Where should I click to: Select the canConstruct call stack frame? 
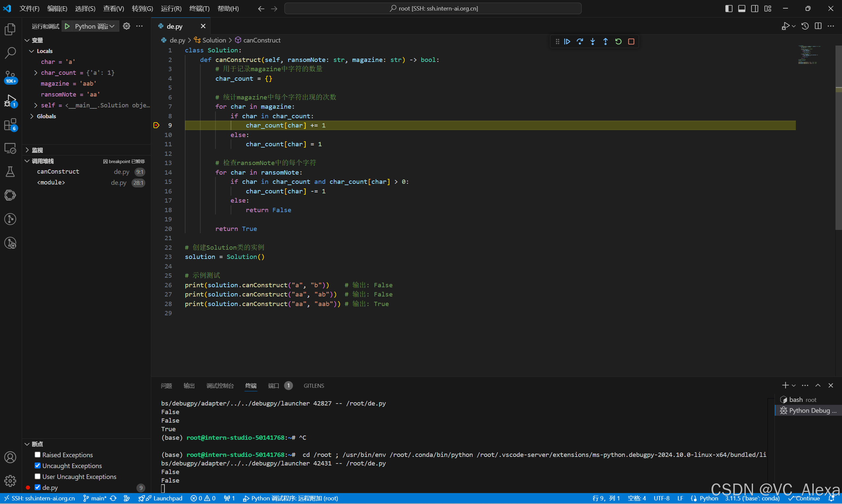pos(87,172)
